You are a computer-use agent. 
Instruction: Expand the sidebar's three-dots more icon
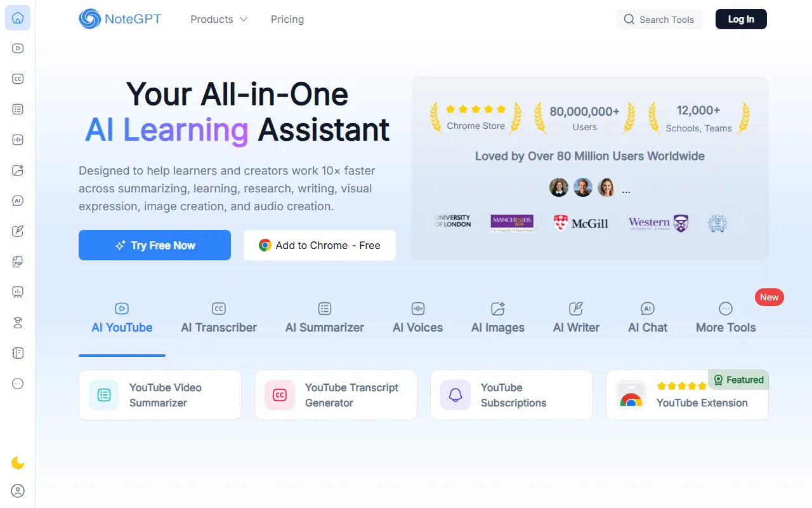coord(18,384)
